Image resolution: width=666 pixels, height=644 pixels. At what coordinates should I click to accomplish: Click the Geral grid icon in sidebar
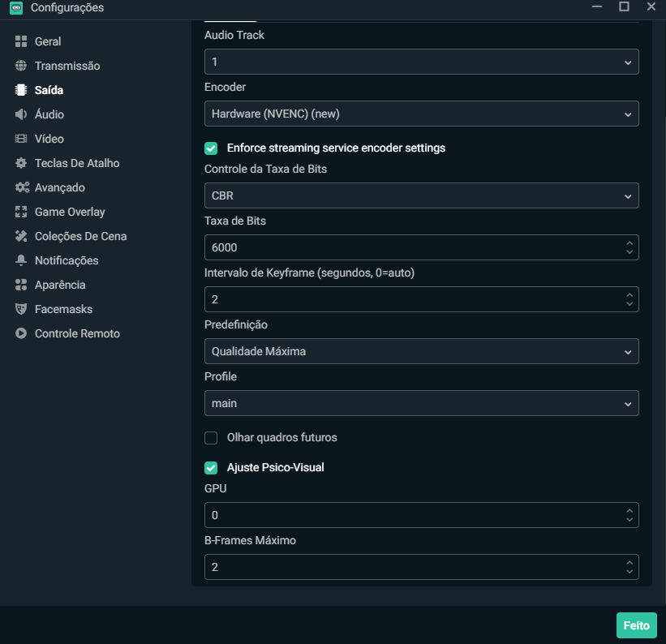click(x=21, y=41)
